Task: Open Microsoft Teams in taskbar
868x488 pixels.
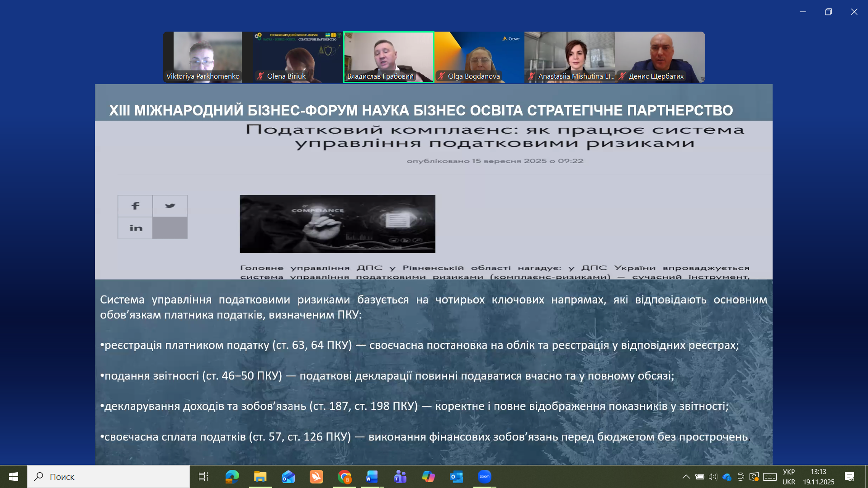Action: coord(400,477)
